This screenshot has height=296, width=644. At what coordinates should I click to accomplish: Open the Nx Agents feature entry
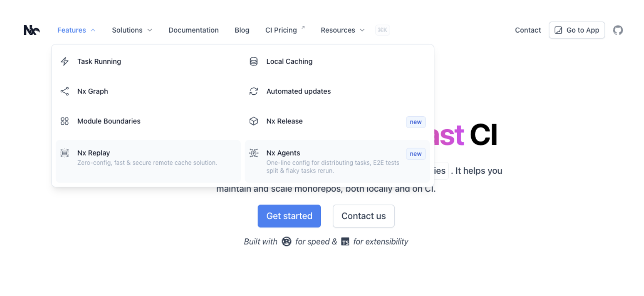(337, 161)
